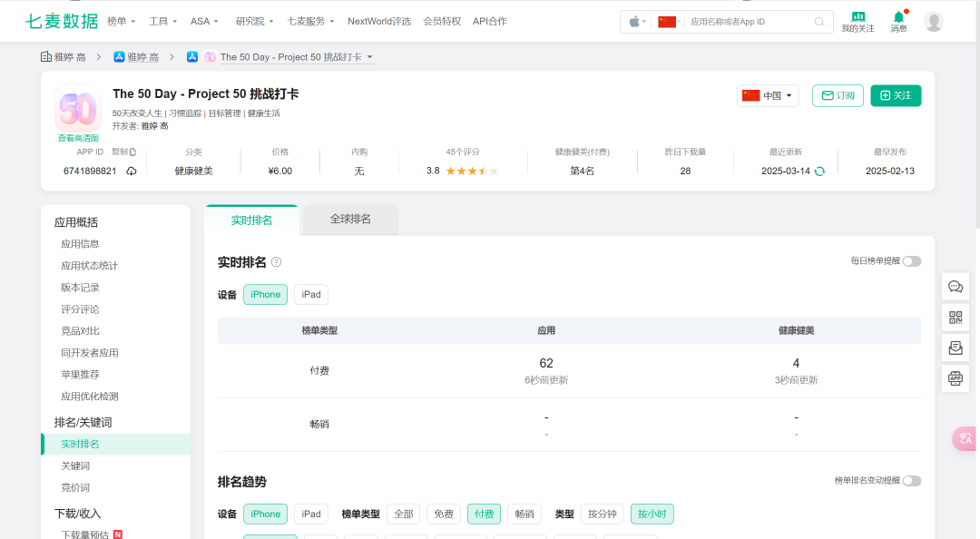The width and height of the screenshot is (980, 539).
Task: Click the green 关注 button
Action: pyautogui.click(x=896, y=95)
